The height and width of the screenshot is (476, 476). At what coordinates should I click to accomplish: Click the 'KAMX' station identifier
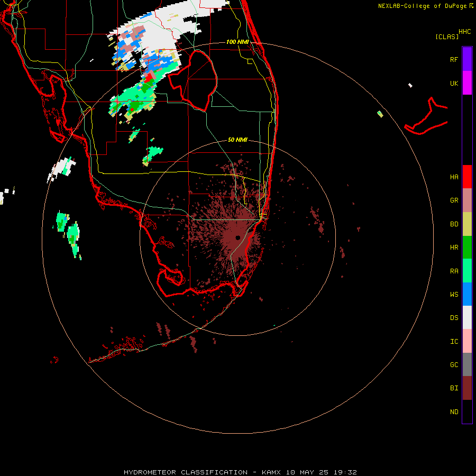click(271, 472)
